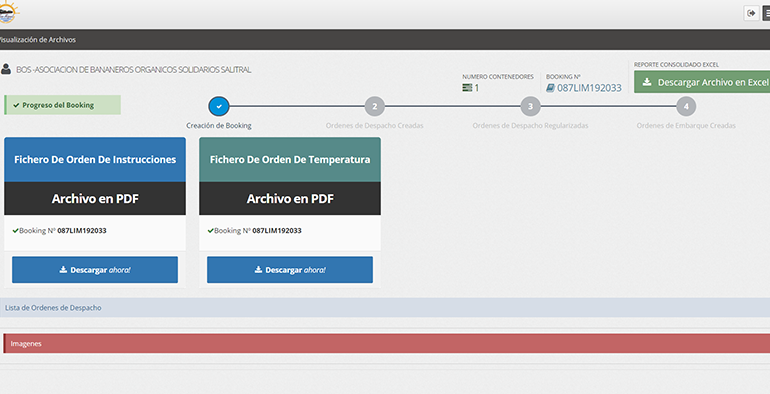Image resolution: width=770 pixels, height=394 pixels.
Task: Click Ordenes de Despacho Creadas step label
Action: click(x=375, y=126)
